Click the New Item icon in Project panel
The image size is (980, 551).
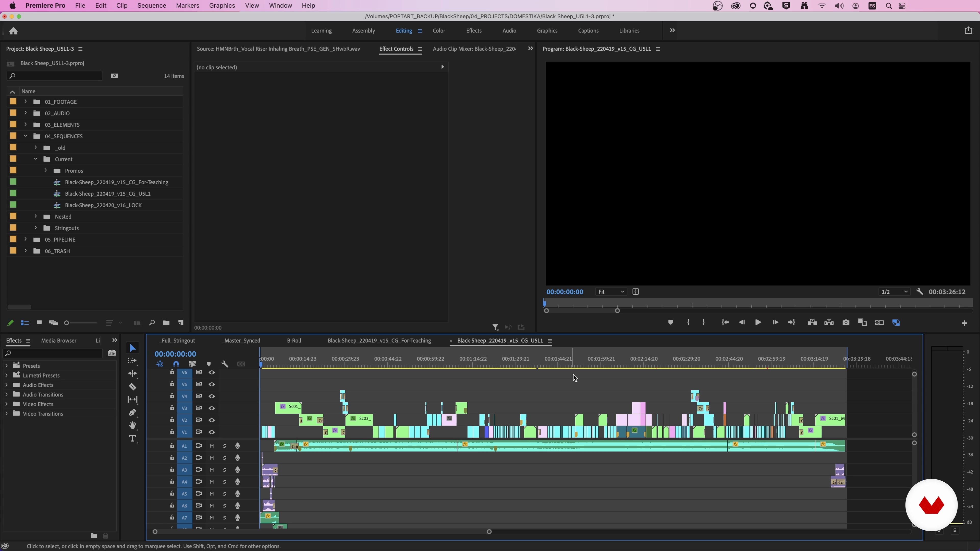tap(181, 323)
